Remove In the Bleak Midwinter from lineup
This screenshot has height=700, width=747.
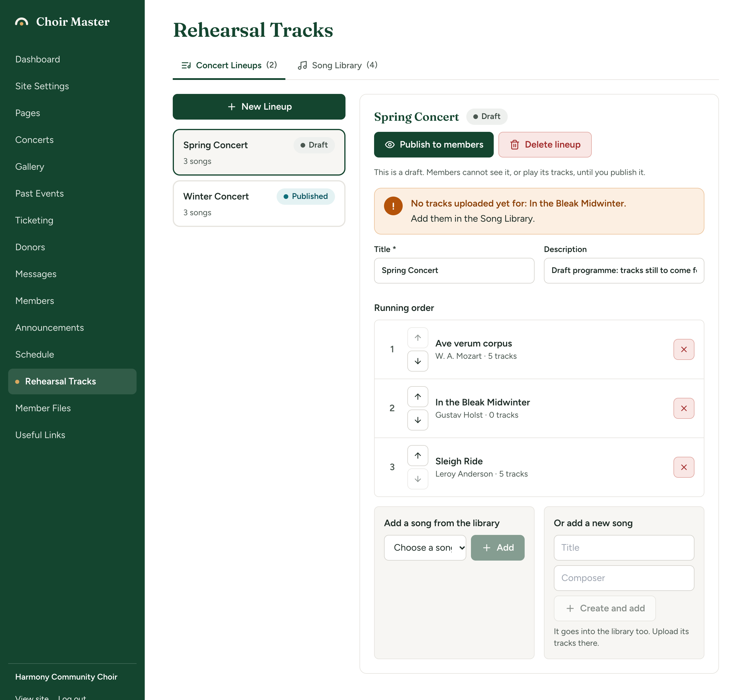click(683, 408)
